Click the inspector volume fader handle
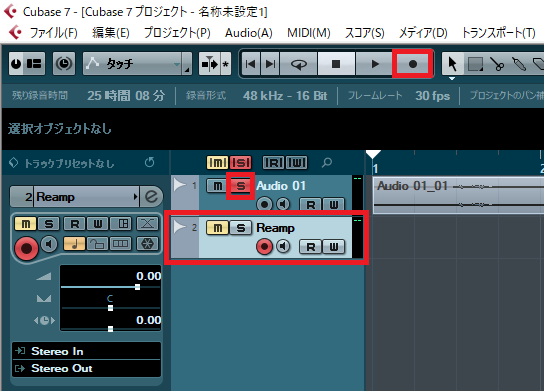 coord(137,287)
